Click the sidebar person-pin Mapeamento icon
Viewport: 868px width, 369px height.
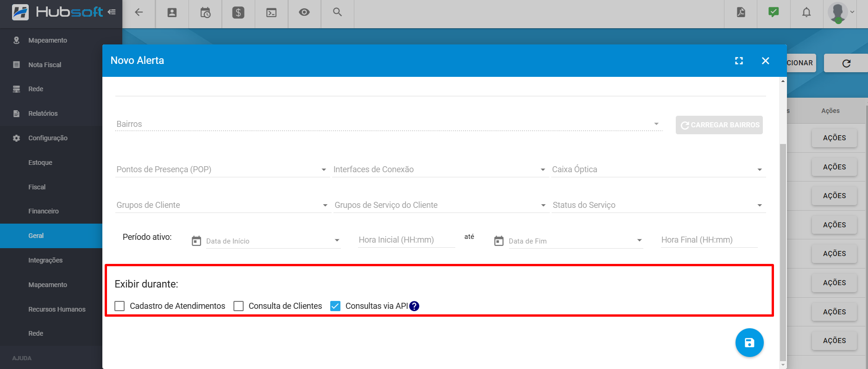[17, 40]
